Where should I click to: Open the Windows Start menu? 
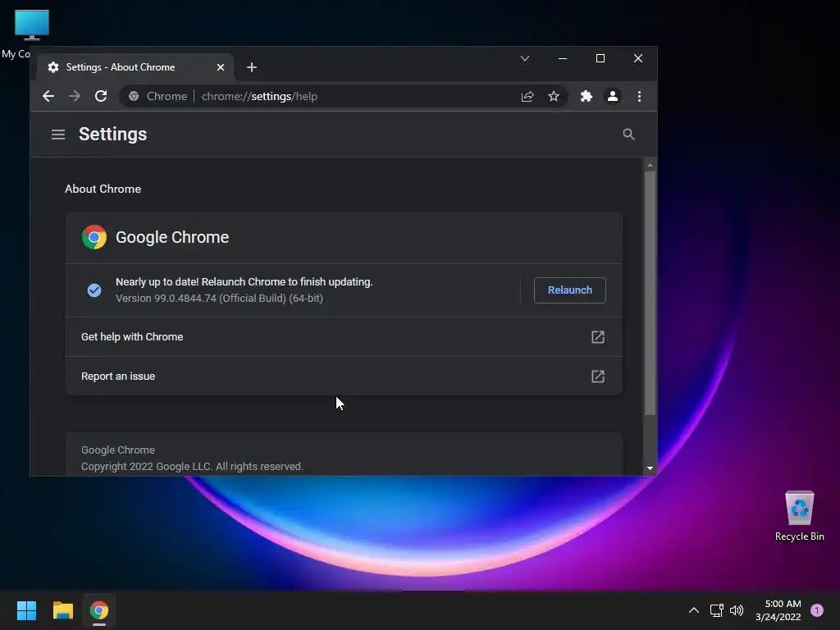(26, 610)
